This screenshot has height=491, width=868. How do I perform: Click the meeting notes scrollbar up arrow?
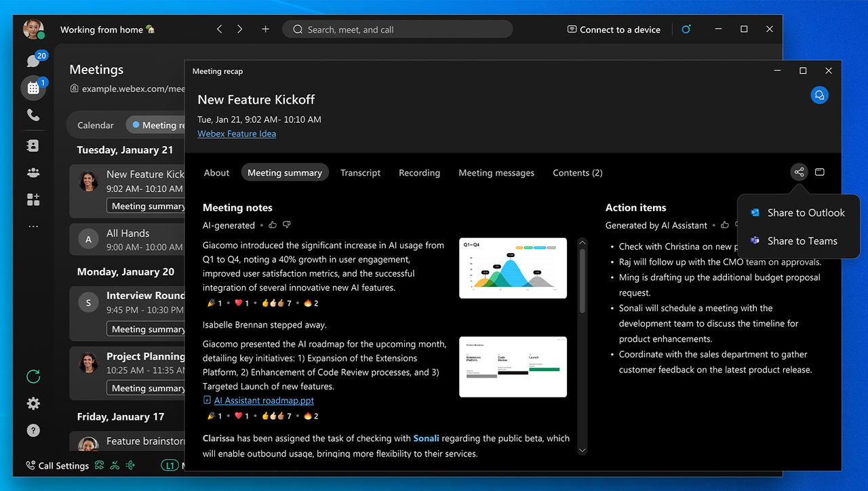[582, 242]
